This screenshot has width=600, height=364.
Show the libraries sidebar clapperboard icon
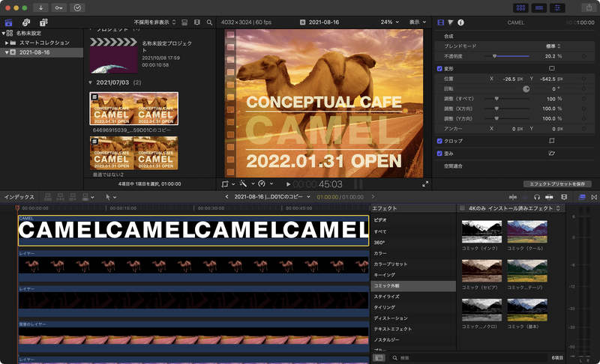(8, 22)
